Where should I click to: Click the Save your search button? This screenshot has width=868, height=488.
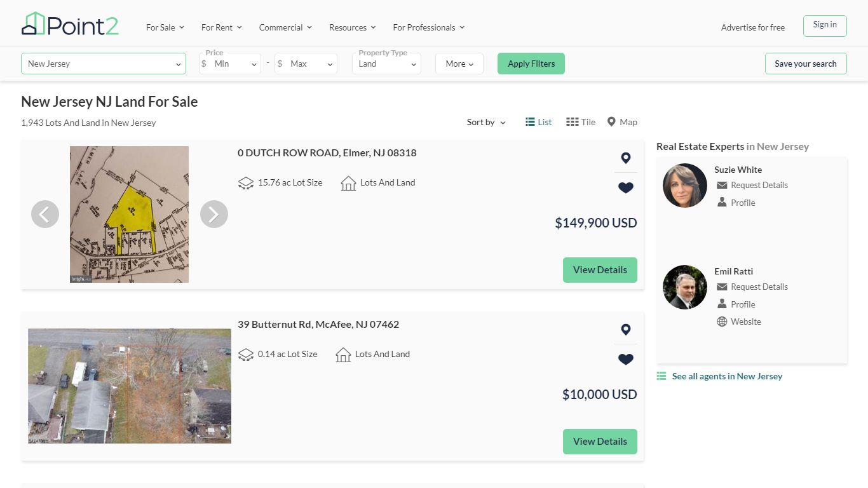tap(806, 64)
